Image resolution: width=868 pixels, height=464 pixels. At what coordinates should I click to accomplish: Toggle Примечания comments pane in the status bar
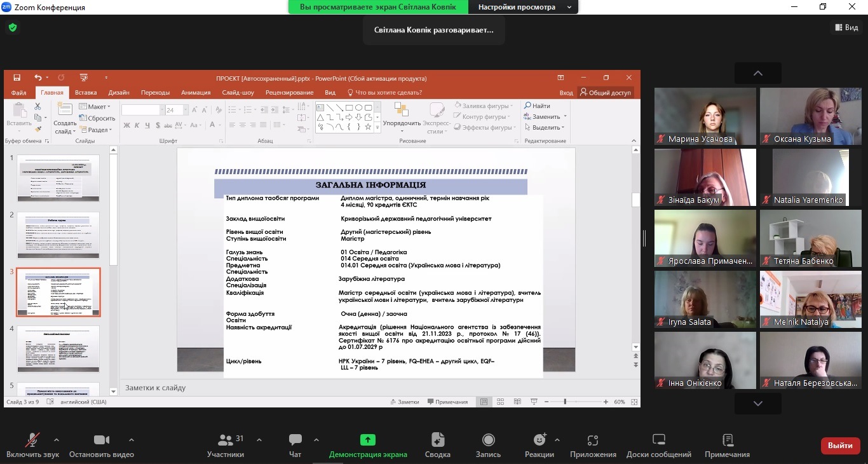point(447,402)
